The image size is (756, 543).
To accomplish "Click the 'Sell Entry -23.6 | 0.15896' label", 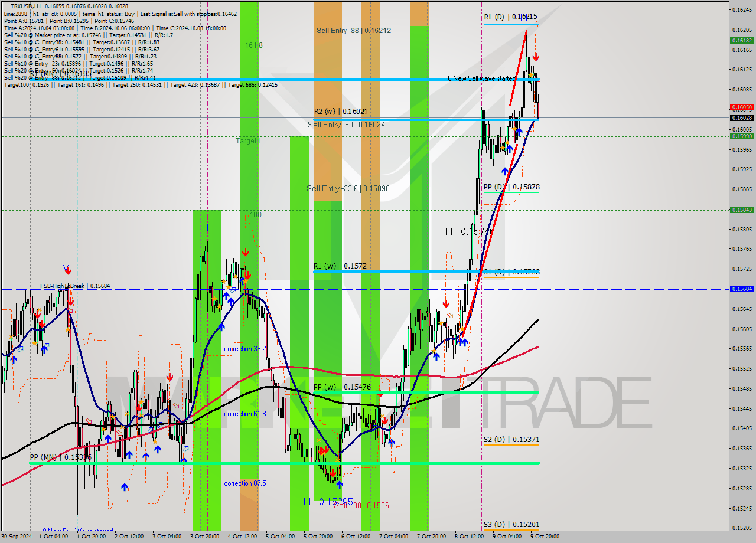I will (x=348, y=188).
